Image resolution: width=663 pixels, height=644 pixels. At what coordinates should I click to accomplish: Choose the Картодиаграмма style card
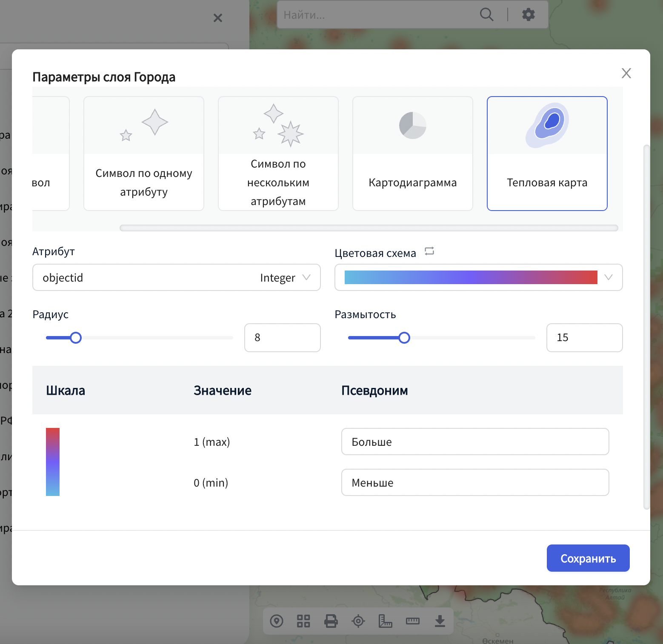tap(412, 154)
